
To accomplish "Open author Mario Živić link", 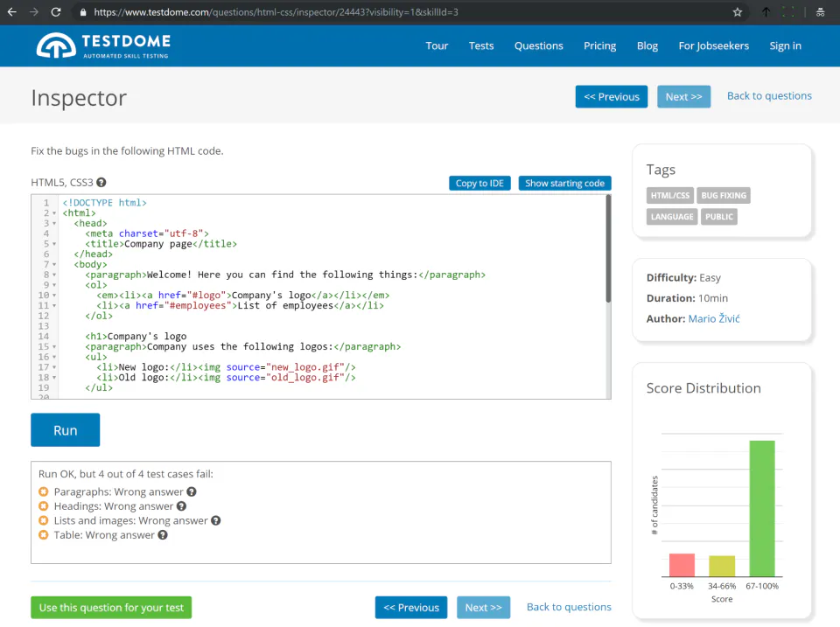I will [714, 318].
